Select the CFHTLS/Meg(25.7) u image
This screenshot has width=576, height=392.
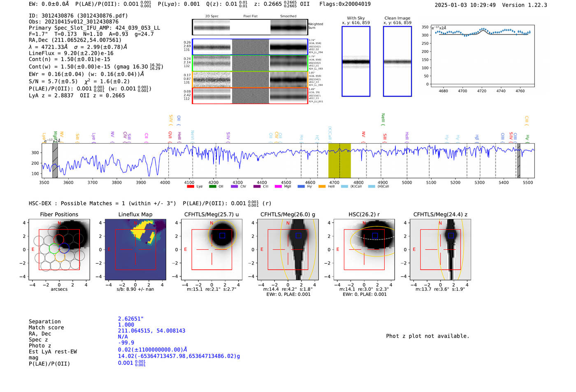coord(211,249)
